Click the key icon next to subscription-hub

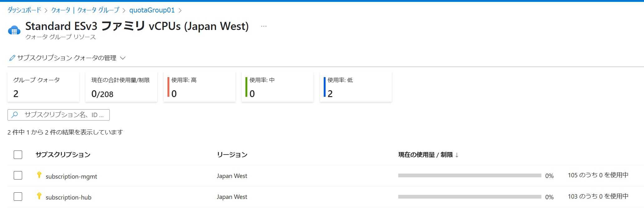click(x=39, y=196)
